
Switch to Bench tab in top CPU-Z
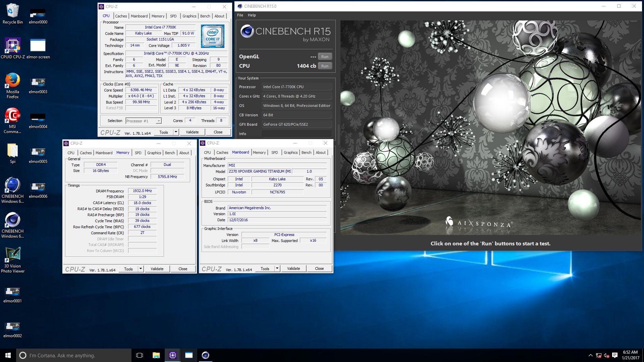click(205, 16)
